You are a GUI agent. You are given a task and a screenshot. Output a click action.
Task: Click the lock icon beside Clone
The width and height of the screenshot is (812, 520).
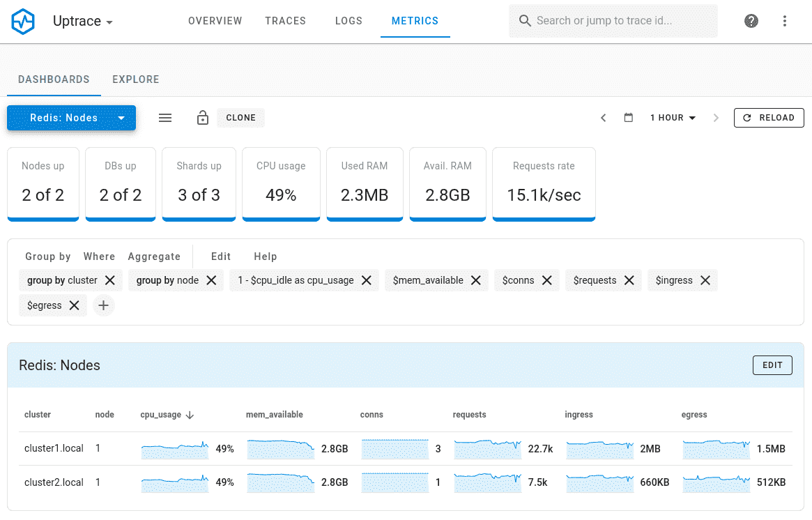point(202,117)
